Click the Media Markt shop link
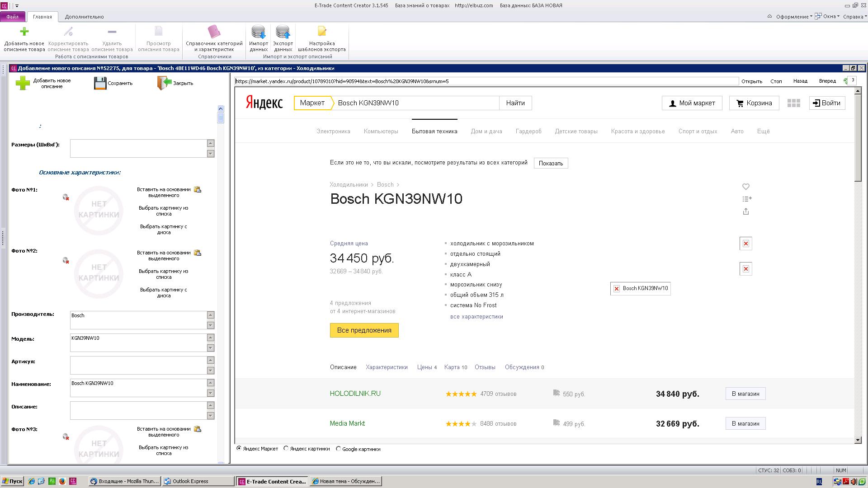The height and width of the screenshot is (488, 868). (347, 423)
